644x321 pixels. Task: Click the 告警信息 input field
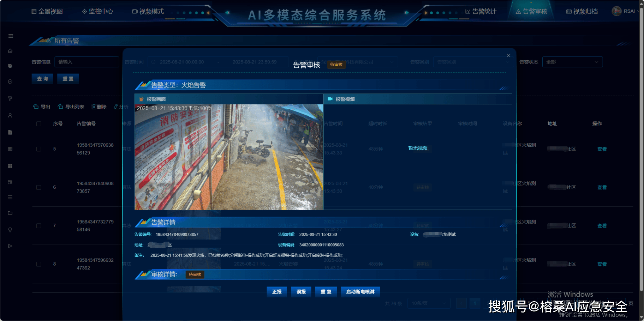coord(87,62)
